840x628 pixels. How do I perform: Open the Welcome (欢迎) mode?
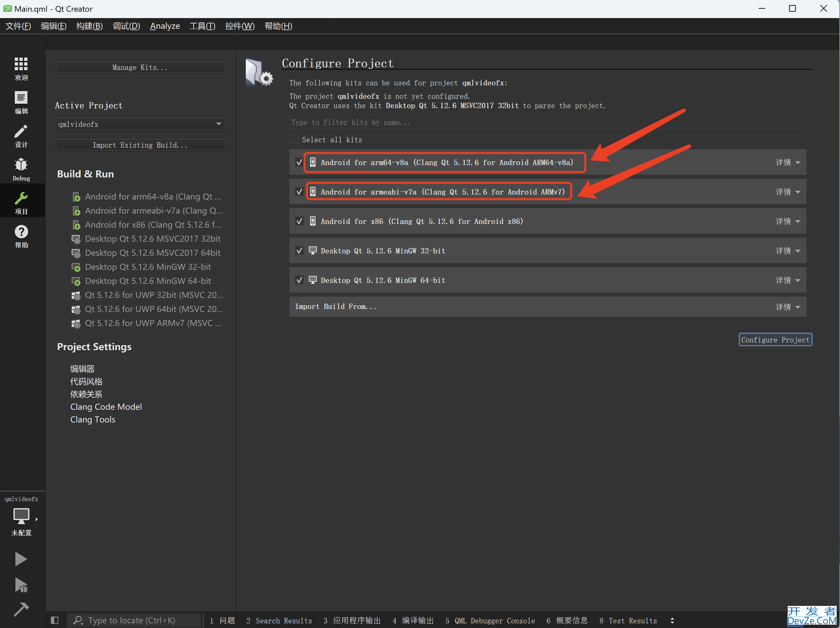coord(21,69)
